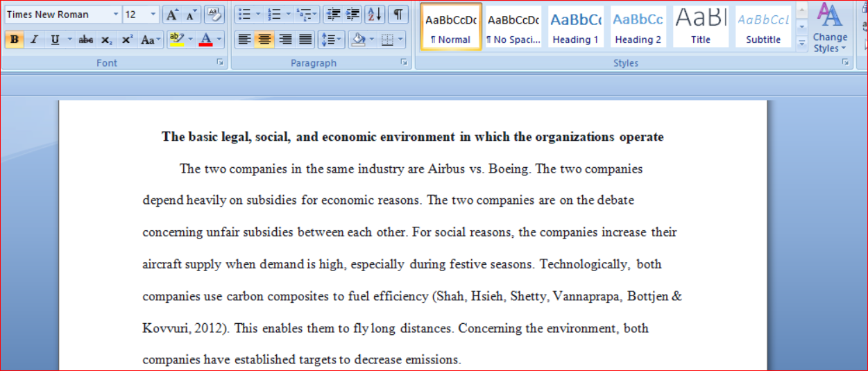Click the Shrink Font icon
This screenshot has width=868, height=371.
click(x=191, y=15)
